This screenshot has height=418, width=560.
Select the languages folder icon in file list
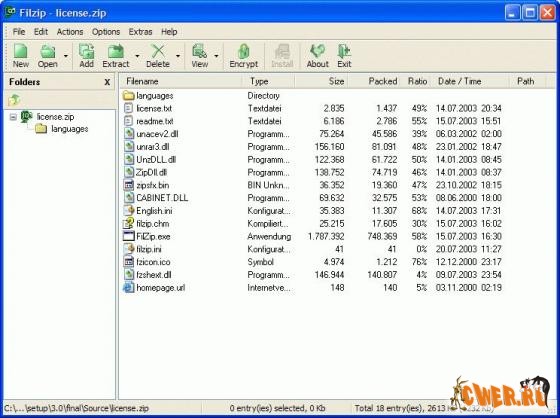click(128, 96)
